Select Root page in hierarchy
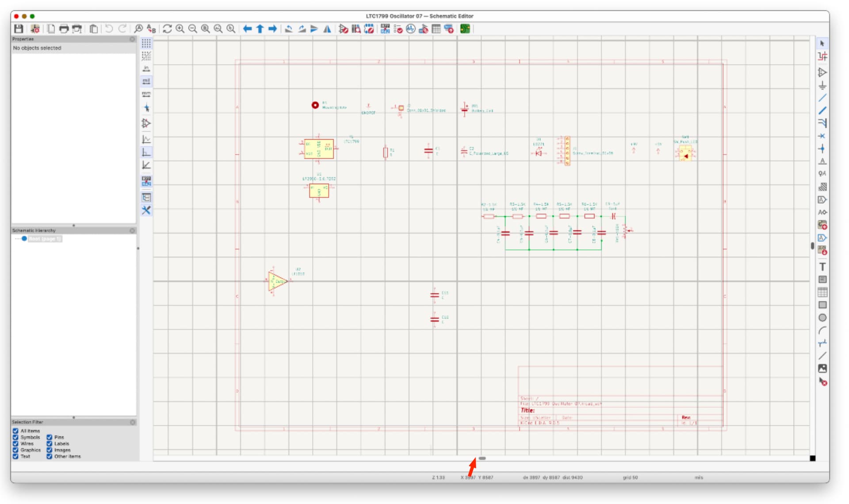This screenshot has height=504, width=849. [44, 239]
